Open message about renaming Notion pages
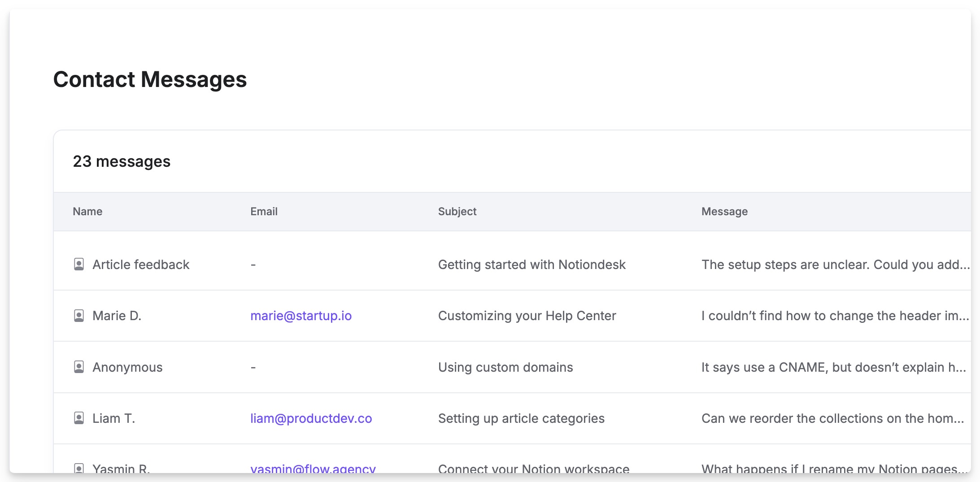This screenshot has height=482, width=980. tap(835, 469)
